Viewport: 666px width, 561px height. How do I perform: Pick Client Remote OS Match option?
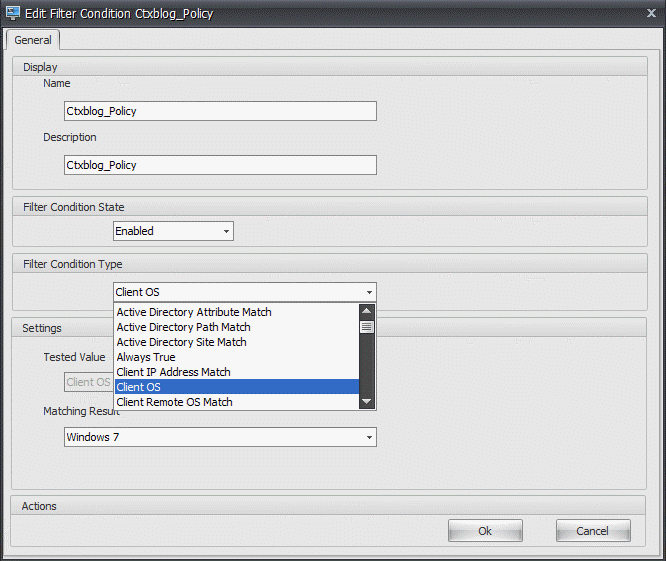(237, 402)
